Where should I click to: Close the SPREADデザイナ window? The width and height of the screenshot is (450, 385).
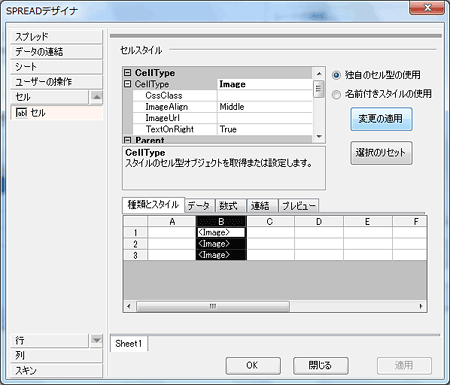click(x=427, y=8)
